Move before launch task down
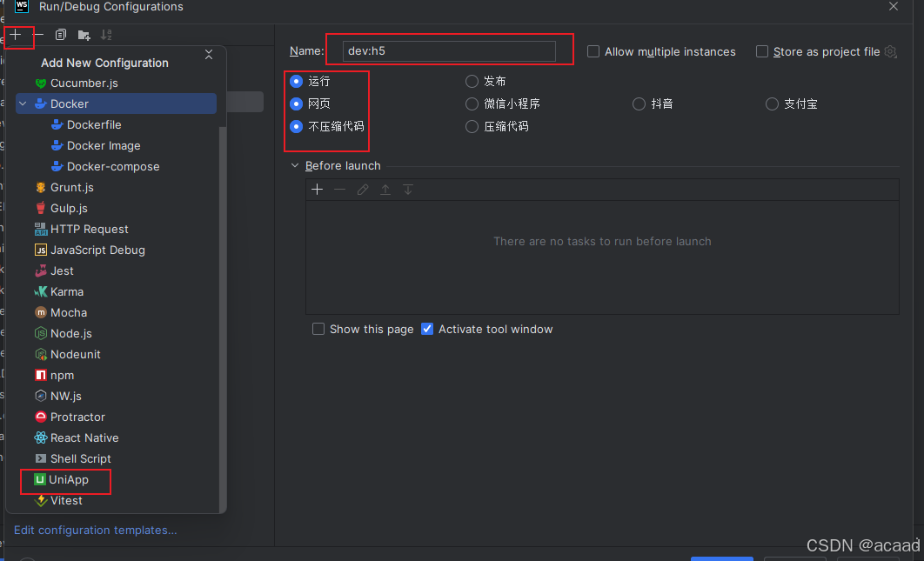 pyautogui.click(x=408, y=189)
